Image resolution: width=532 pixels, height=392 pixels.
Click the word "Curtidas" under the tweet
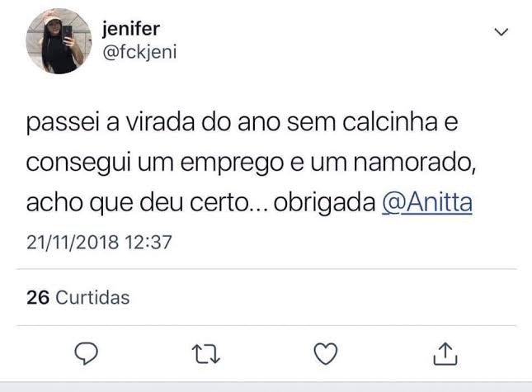(92, 298)
